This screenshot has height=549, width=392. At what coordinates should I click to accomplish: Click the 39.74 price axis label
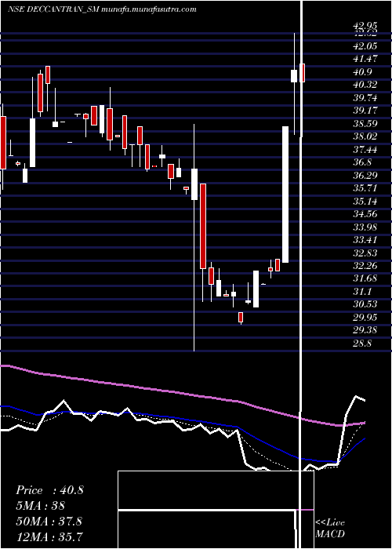tap(365, 98)
